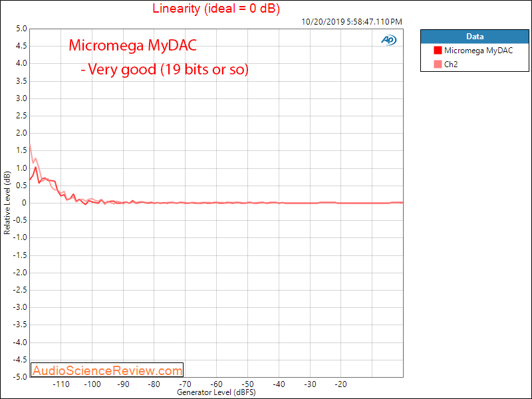This screenshot has width=532, height=399.
Task: Click the 'Very good (19 bits or so)' annotation
Action: coord(164,69)
